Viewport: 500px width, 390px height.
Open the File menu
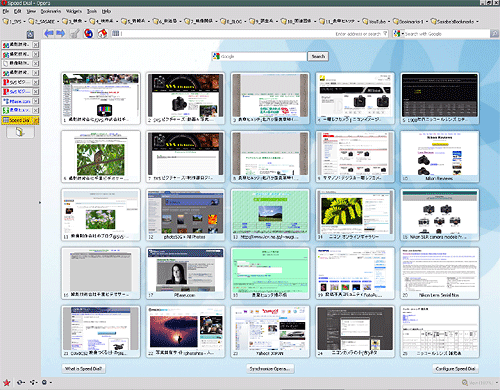pyautogui.click(x=6, y=11)
